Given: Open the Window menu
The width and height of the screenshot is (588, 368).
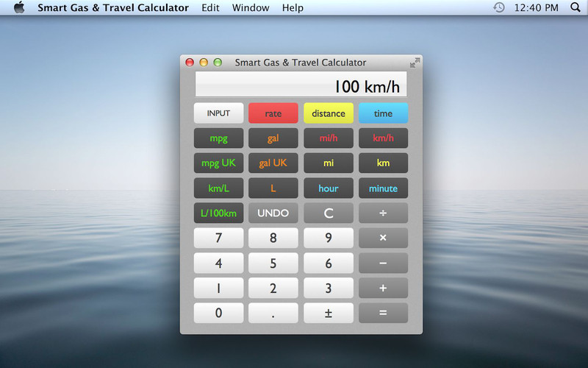Looking at the screenshot, I should (251, 7).
